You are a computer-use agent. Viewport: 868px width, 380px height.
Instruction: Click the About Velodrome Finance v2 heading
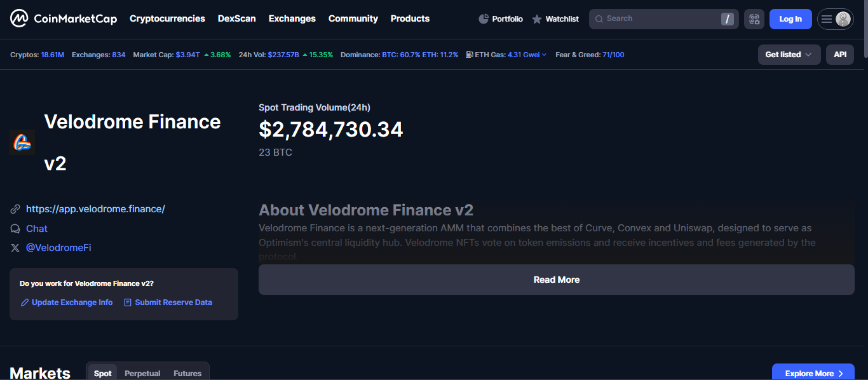tap(366, 210)
